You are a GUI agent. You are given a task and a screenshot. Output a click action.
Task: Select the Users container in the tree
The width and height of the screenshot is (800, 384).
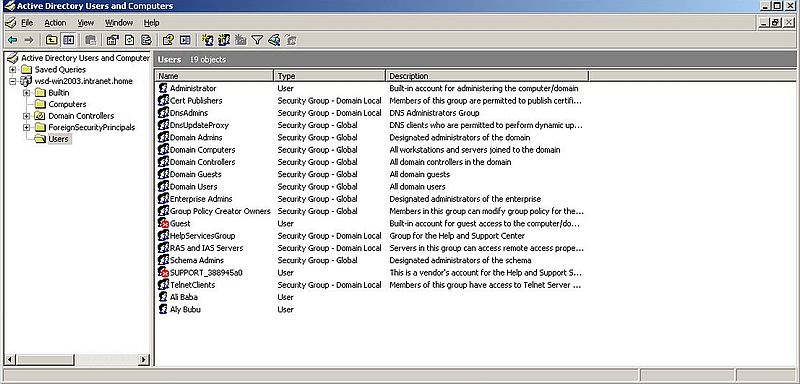(58, 139)
